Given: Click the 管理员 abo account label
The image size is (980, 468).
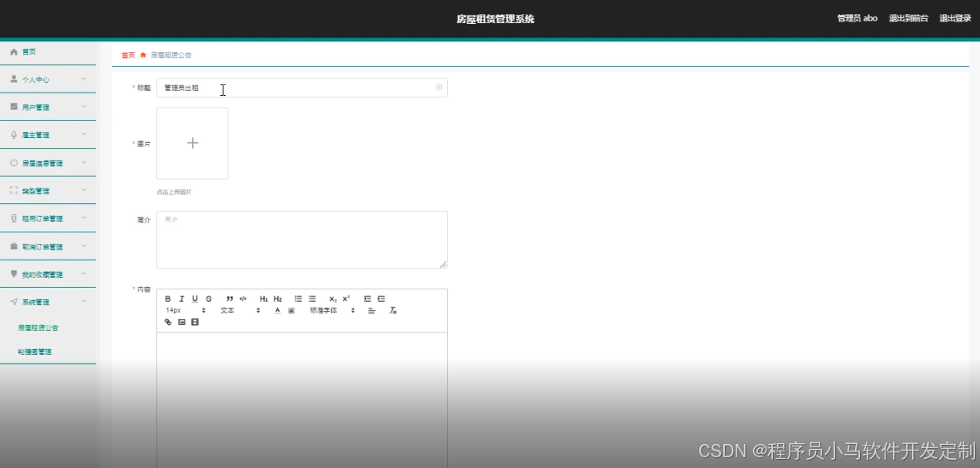Looking at the screenshot, I should pyautogui.click(x=857, y=18).
